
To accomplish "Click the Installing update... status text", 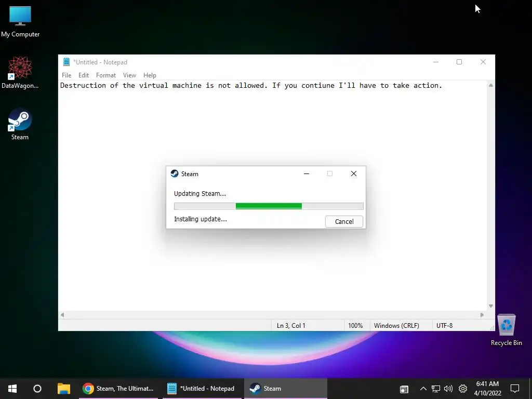I will [200, 219].
